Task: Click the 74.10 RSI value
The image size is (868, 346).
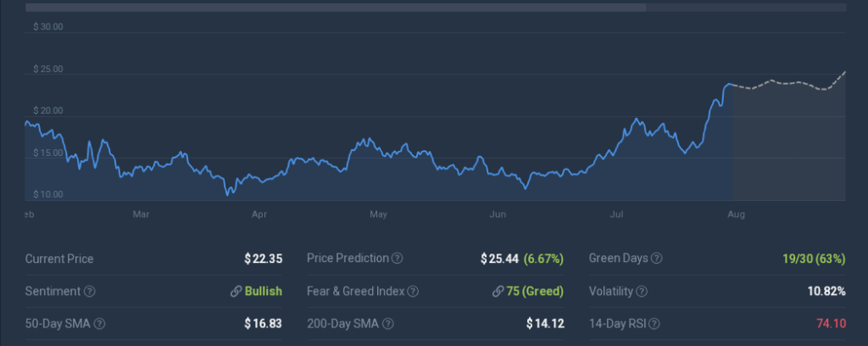Action: [829, 323]
